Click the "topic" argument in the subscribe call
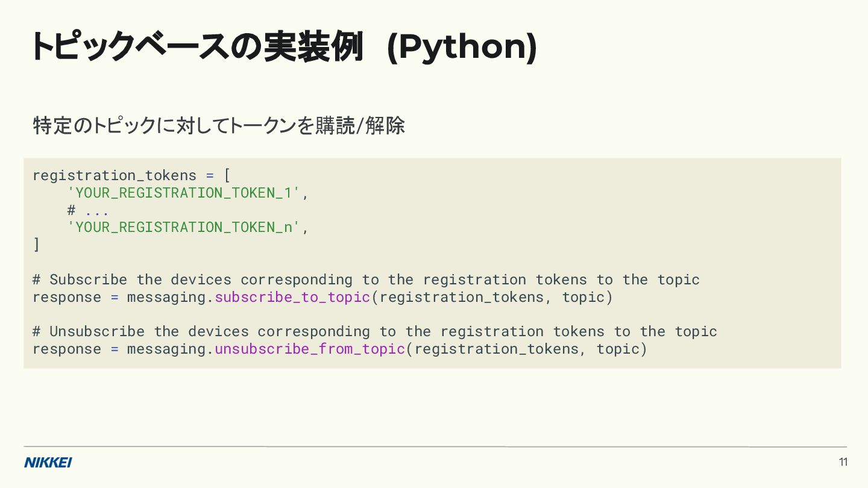The width and height of the screenshot is (868, 488). pyautogui.click(x=583, y=297)
